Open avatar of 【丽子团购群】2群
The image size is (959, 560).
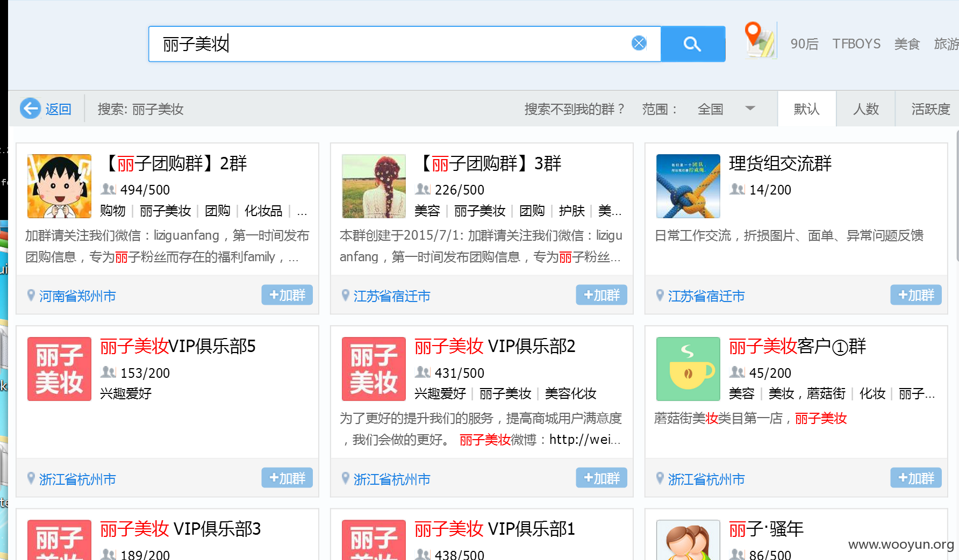(59, 186)
